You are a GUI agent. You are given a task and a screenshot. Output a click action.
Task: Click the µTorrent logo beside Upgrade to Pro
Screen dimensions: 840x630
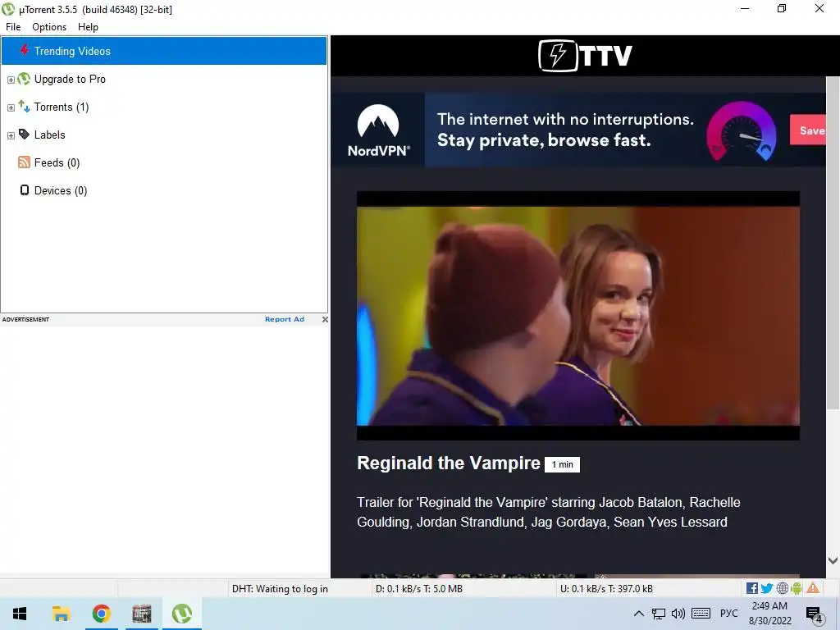pyautogui.click(x=24, y=79)
